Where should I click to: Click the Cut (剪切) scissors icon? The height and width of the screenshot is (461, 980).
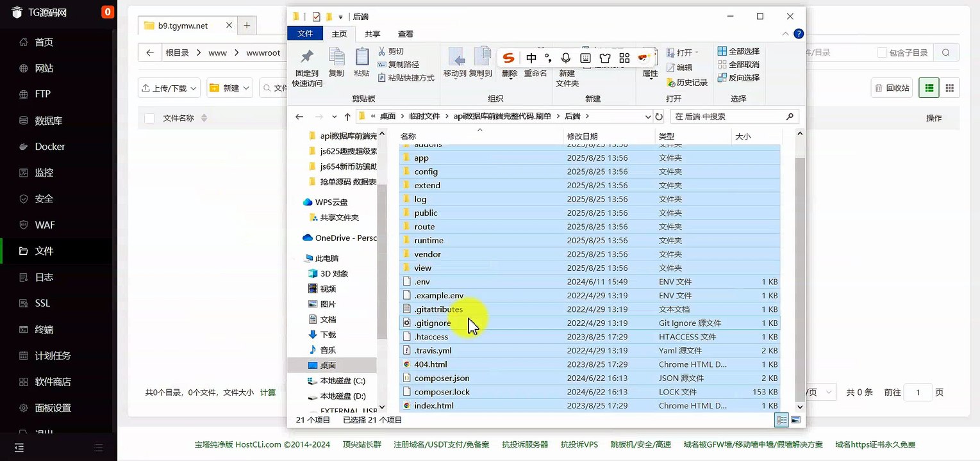point(382,51)
